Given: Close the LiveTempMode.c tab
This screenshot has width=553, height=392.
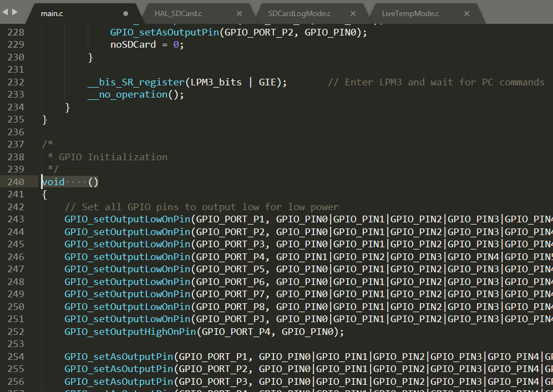Looking at the screenshot, I should 466,13.
